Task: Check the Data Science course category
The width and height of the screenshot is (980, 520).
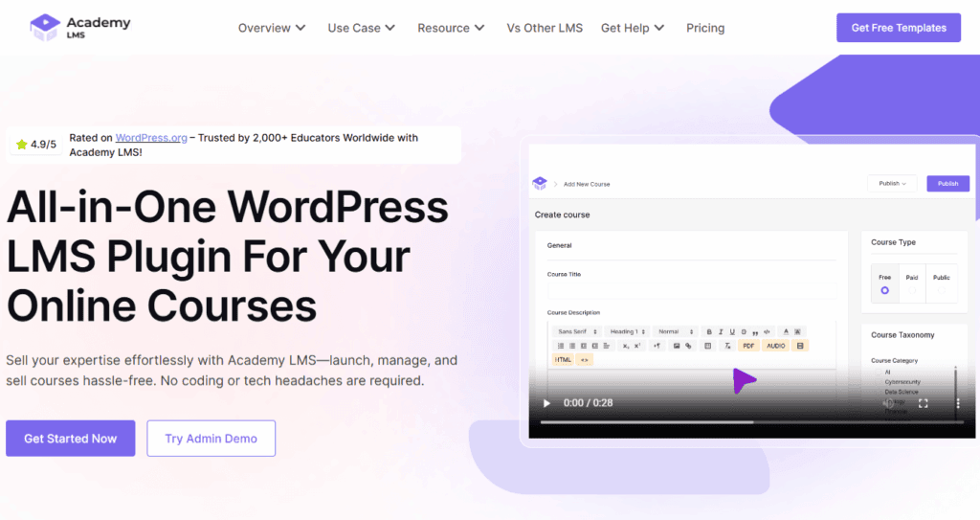Action: [879, 392]
